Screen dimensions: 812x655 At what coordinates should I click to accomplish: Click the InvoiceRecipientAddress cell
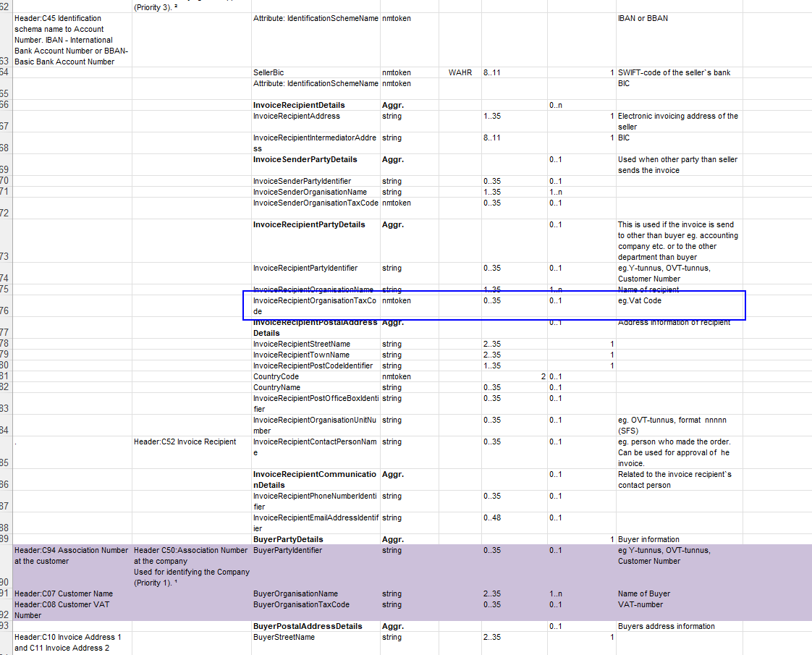(316, 121)
